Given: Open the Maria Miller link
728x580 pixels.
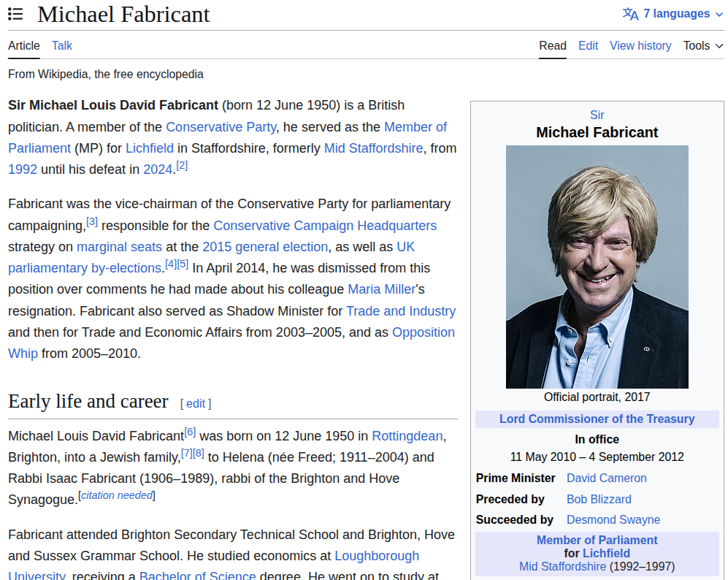Looking at the screenshot, I should tap(381, 289).
